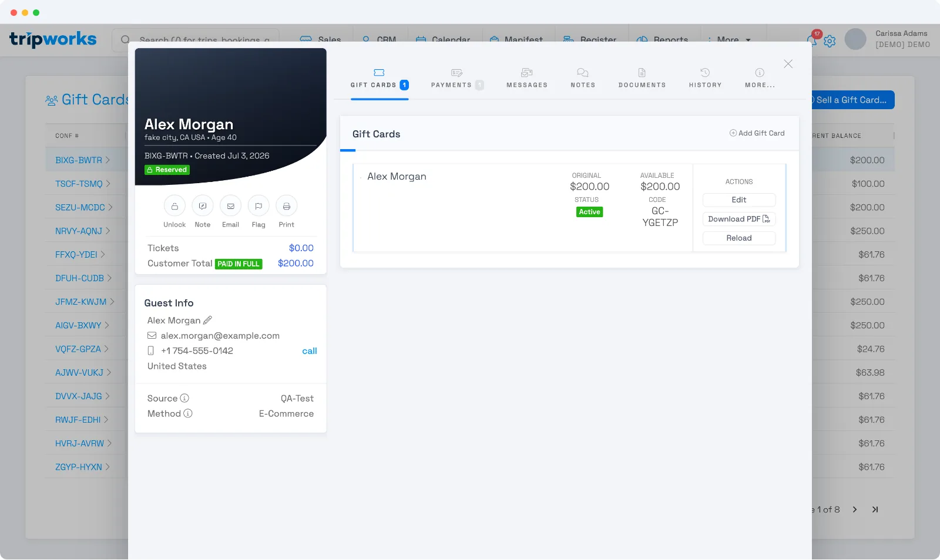Image resolution: width=940 pixels, height=560 pixels.
Task: Click Sell a Gift Card button
Action: pyautogui.click(x=852, y=100)
